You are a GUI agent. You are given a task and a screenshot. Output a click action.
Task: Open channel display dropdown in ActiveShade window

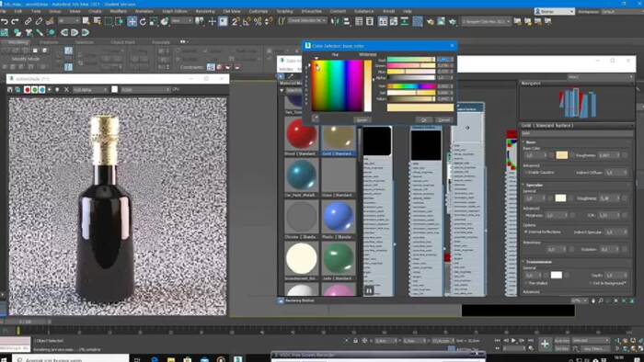[90, 89]
